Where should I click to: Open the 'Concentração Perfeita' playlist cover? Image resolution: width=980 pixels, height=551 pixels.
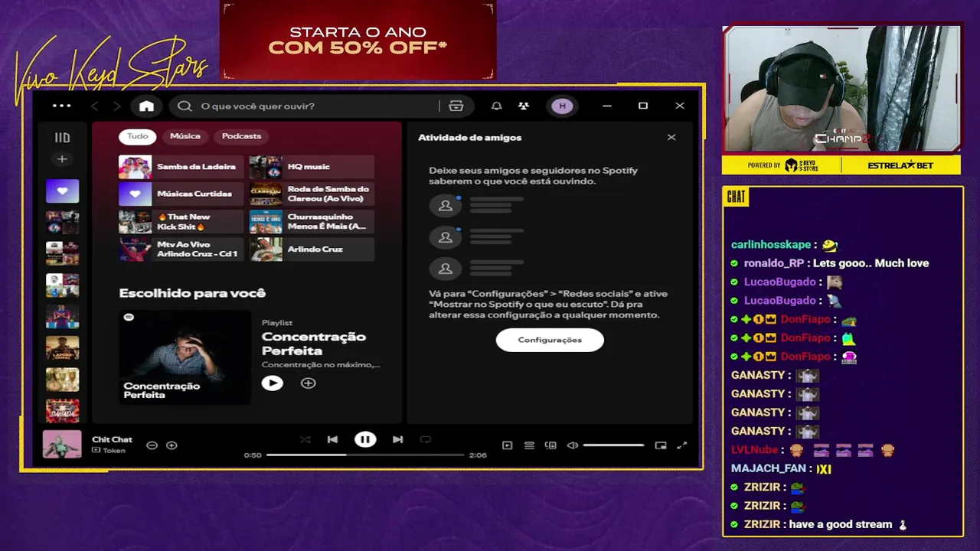pyautogui.click(x=185, y=357)
